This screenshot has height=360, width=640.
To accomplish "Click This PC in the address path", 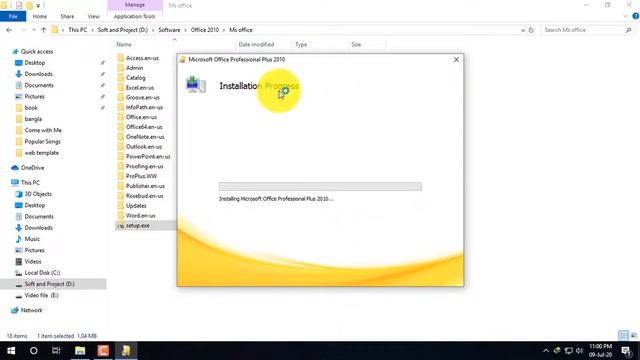I will pyautogui.click(x=78, y=30).
